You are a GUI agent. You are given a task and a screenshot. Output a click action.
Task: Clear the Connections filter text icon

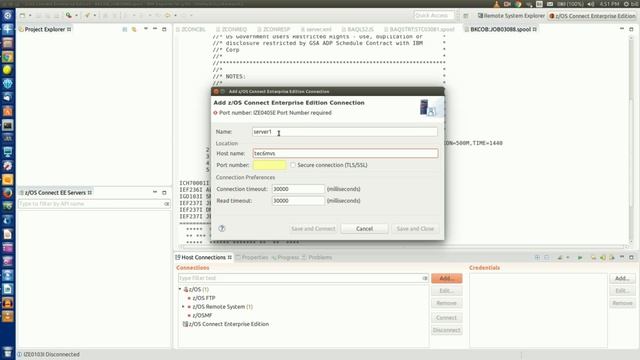pos(425,278)
